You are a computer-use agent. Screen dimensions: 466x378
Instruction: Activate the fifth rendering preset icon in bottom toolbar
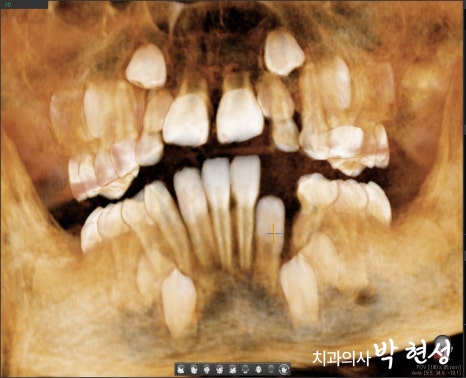coord(232,369)
